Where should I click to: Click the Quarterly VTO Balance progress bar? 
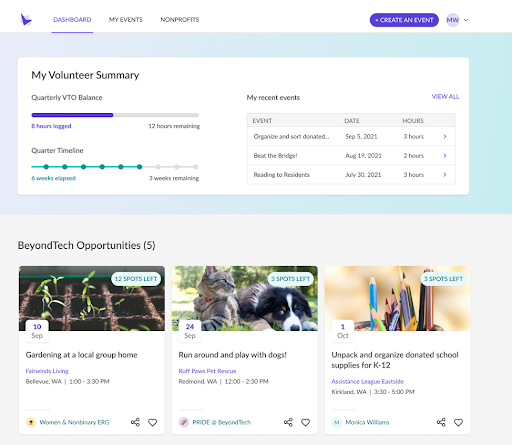(115, 115)
